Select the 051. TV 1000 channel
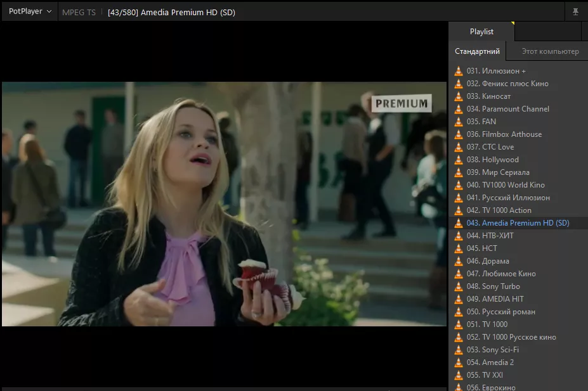The width and height of the screenshot is (588, 391). point(519,324)
